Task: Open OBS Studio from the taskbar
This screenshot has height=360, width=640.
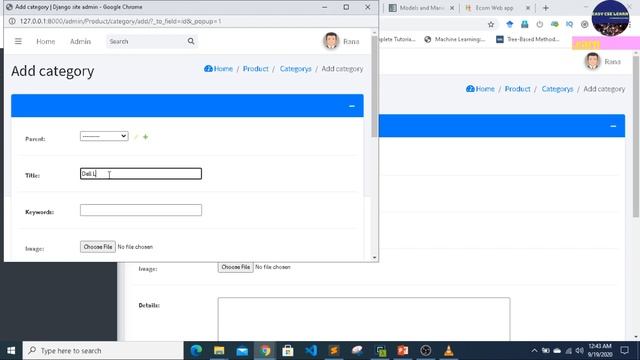Action: 426,351
